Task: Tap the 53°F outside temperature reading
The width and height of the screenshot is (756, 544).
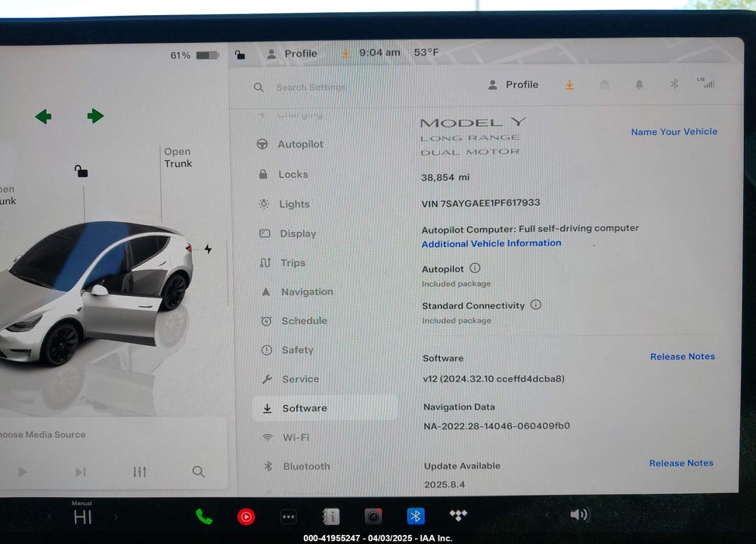Action: click(x=426, y=52)
